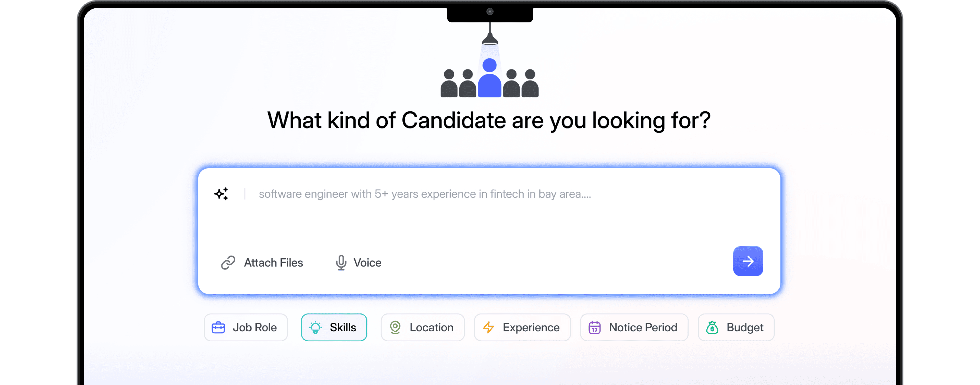Enable the Experience filter
This screenshot has height=385, width=980.
[522, 327]
